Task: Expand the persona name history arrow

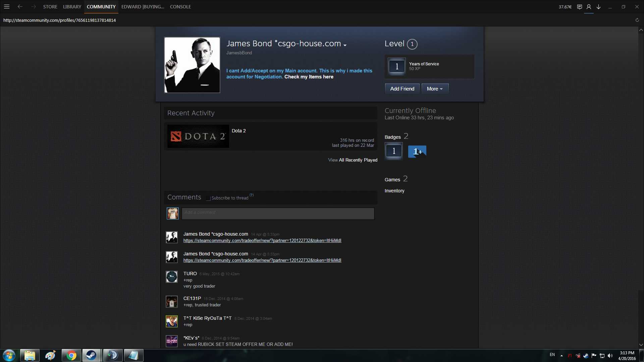Action: [345, 45]
